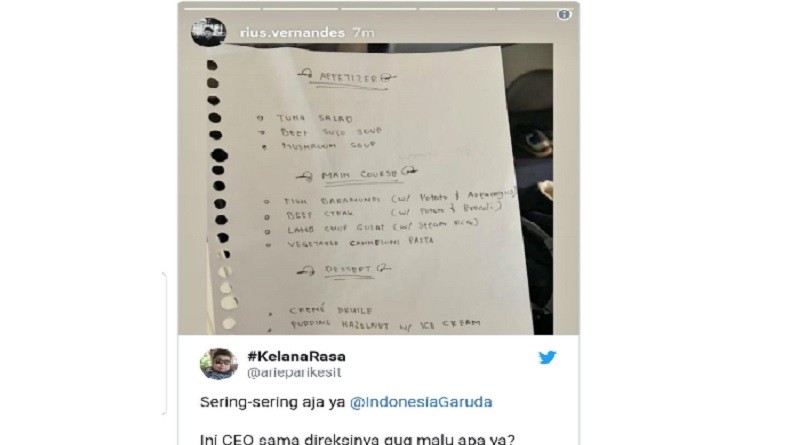Open the #KelanaRasa display name
This screenshot has width=790, height=445.
tap(296, 356)
